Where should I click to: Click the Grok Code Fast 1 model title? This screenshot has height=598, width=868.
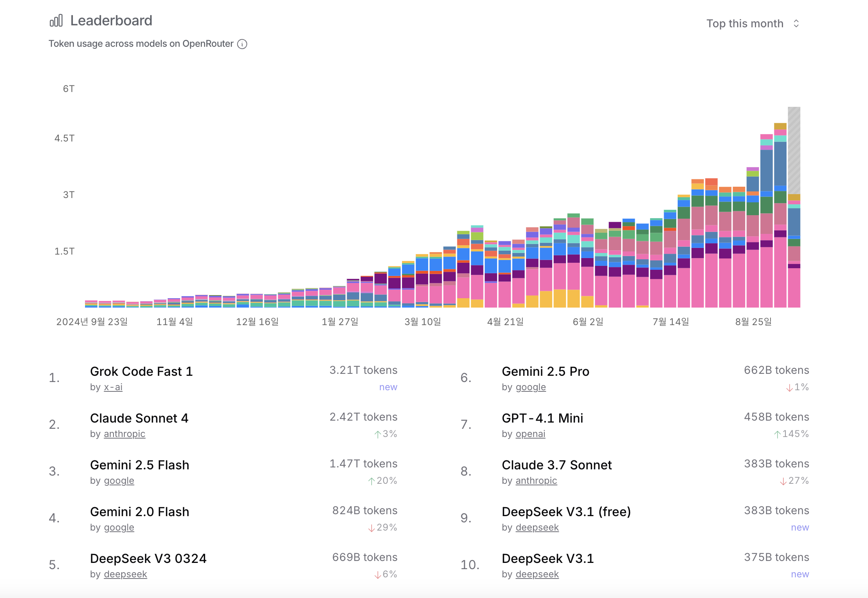[141, 372]
